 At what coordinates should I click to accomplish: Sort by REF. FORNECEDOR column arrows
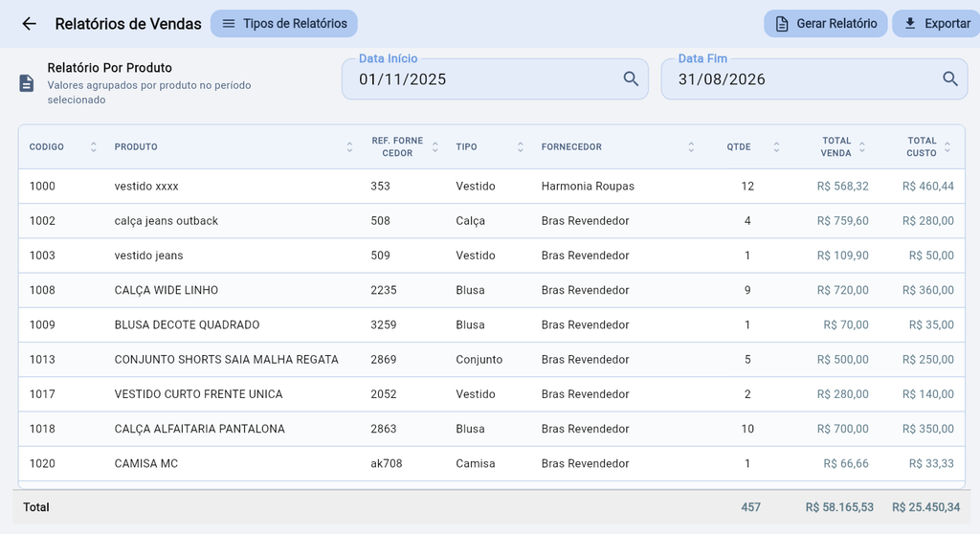click(435, 147)
